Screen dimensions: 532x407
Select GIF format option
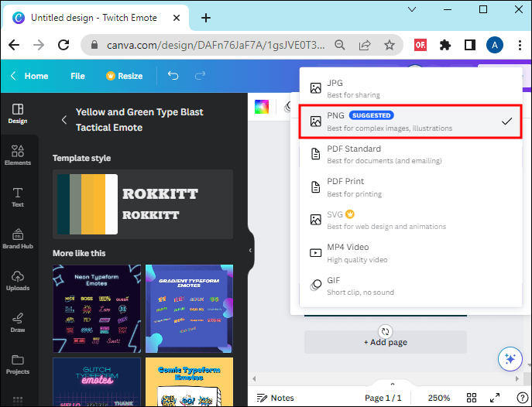click(x=410, y=286)
